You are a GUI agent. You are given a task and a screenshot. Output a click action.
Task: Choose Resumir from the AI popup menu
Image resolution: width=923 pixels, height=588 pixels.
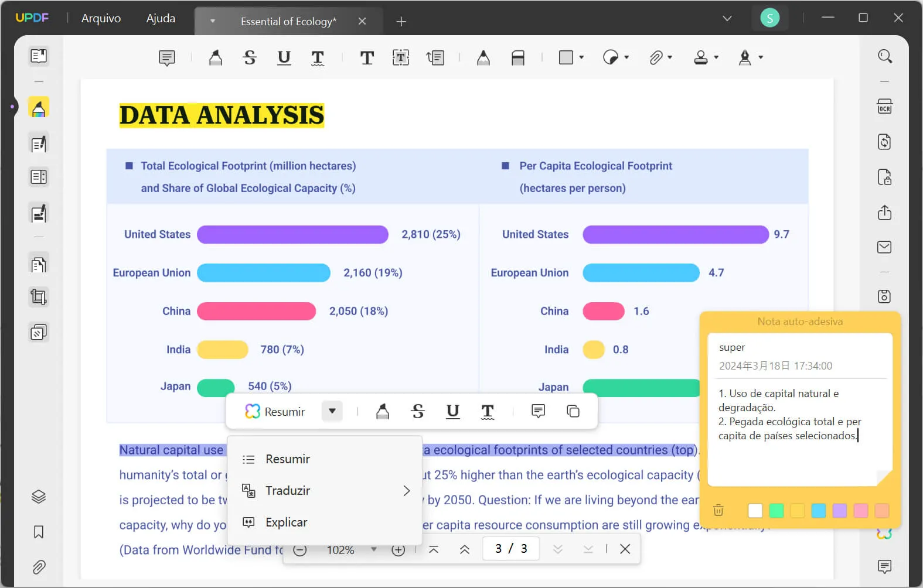click(x=325, y=459)
